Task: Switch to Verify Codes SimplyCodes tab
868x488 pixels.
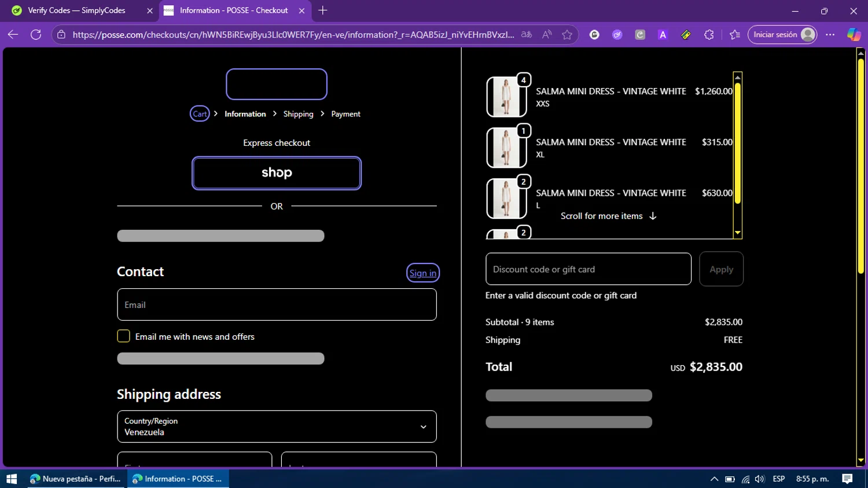Action: coord(81,10)
